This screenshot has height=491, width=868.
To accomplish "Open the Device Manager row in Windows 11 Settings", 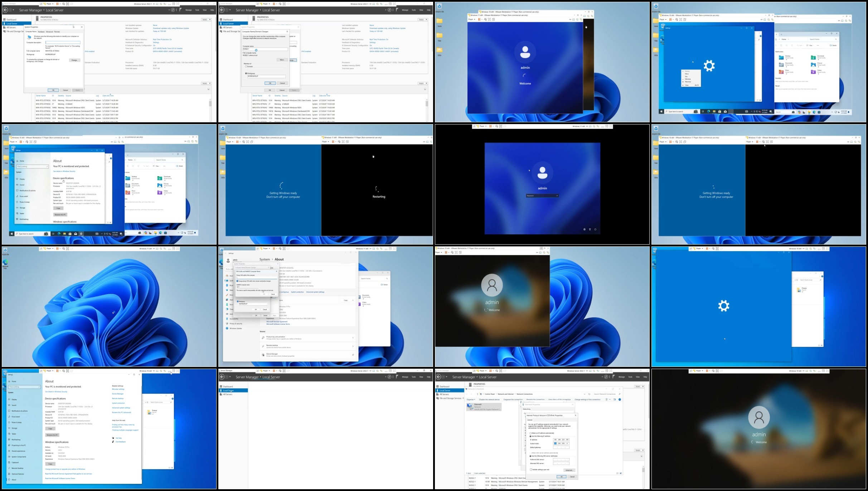I will coord(308,355).
